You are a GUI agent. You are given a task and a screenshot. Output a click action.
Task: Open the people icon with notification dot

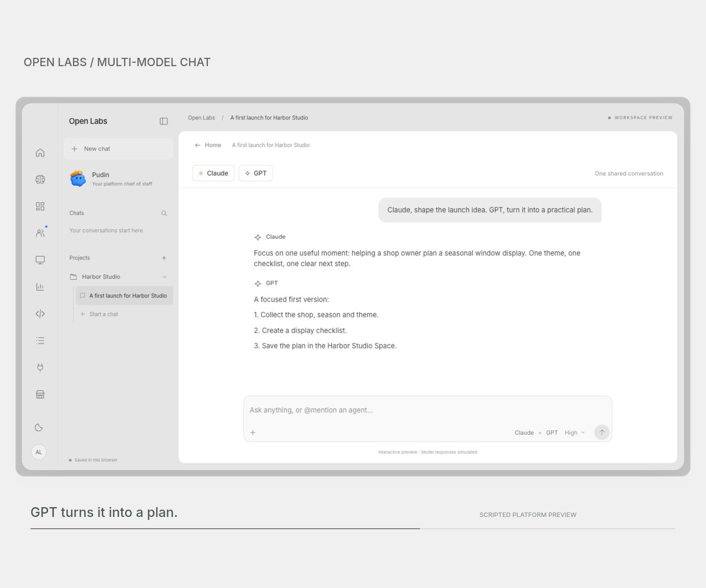[40, 233]
